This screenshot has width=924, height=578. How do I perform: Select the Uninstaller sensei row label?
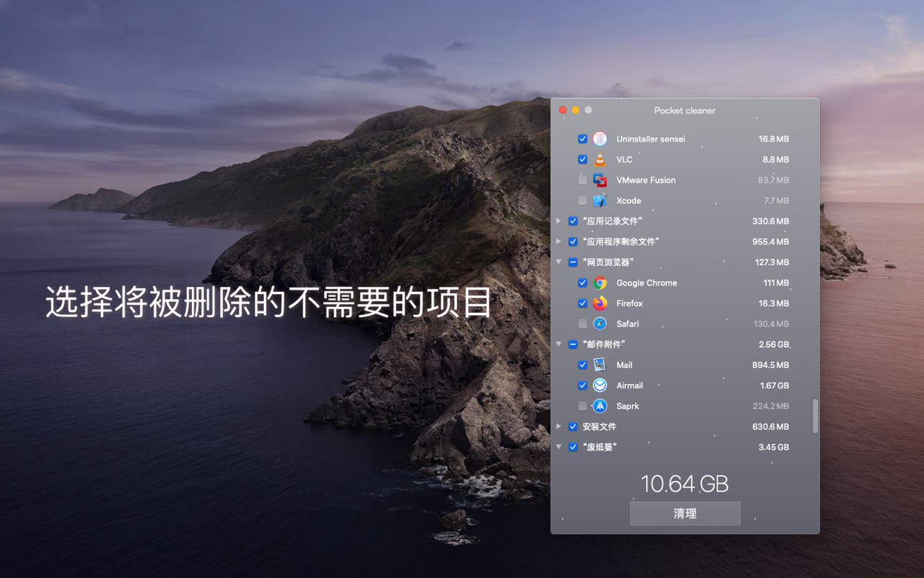[x=651, y=139]
